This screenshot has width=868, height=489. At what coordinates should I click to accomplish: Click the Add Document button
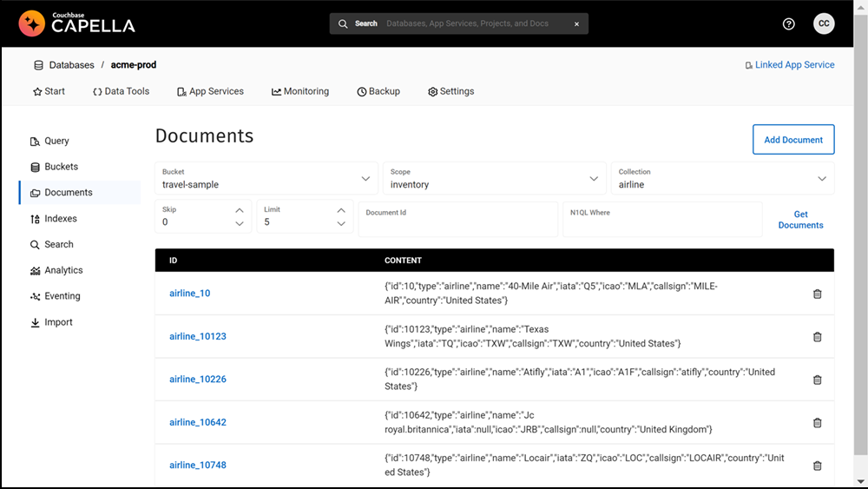tap(793, 140)
